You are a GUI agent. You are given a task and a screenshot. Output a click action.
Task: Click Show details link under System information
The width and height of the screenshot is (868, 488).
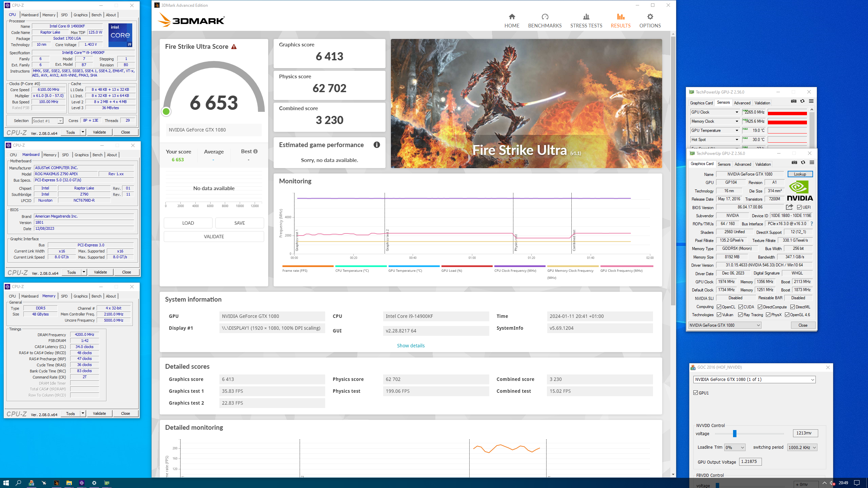pos(411,346)
